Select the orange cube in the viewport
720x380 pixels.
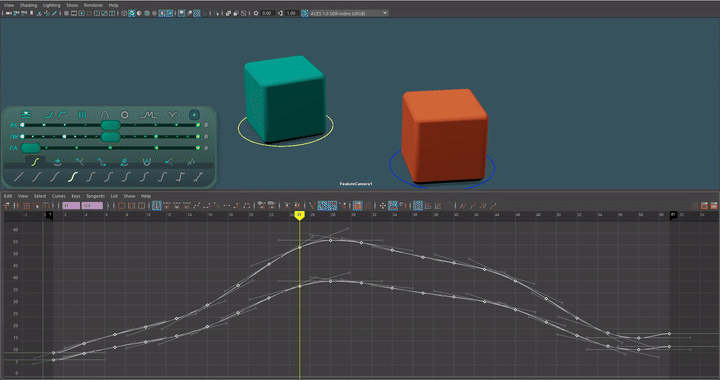(444, 135)
